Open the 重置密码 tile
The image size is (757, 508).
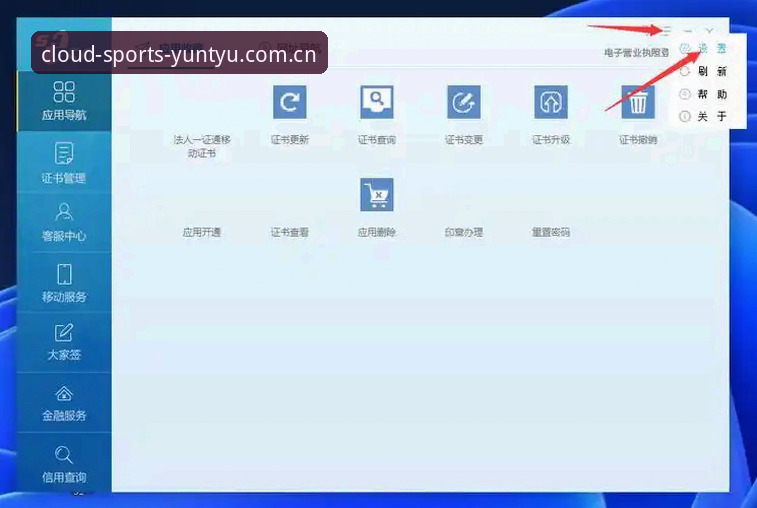[x=551, y=232]
